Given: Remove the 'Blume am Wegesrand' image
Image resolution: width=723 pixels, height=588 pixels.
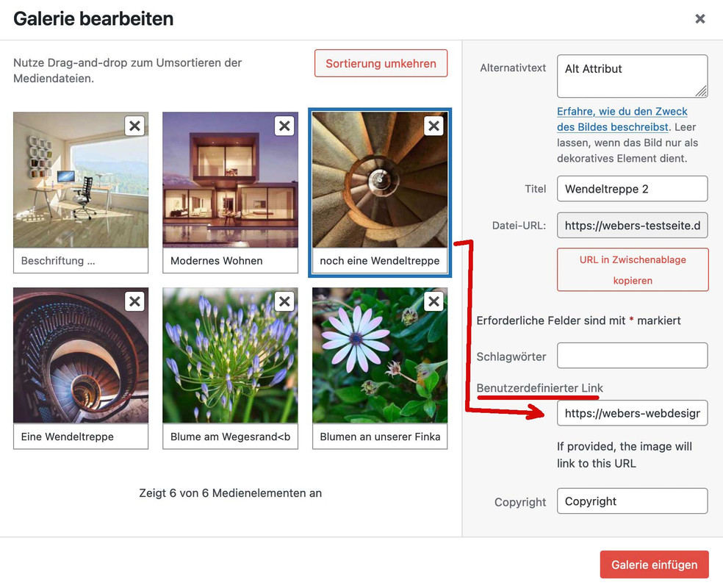Looking at the screenshot, I should tap(284, 301).
